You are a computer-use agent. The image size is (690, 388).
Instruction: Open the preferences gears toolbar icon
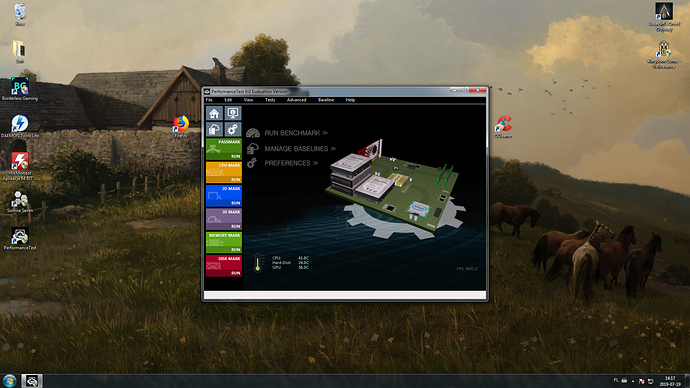click(x=233, y=129)
